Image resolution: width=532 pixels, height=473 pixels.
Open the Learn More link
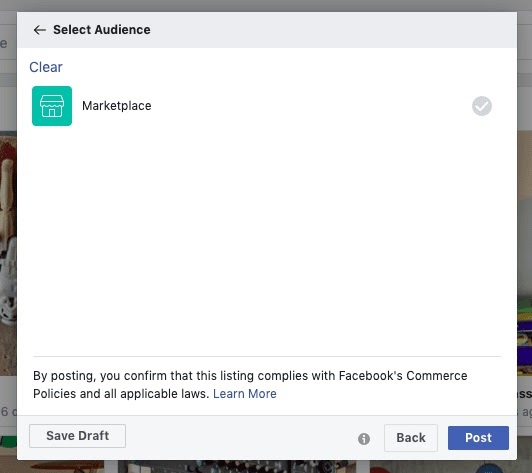click(x=245, y=394)
